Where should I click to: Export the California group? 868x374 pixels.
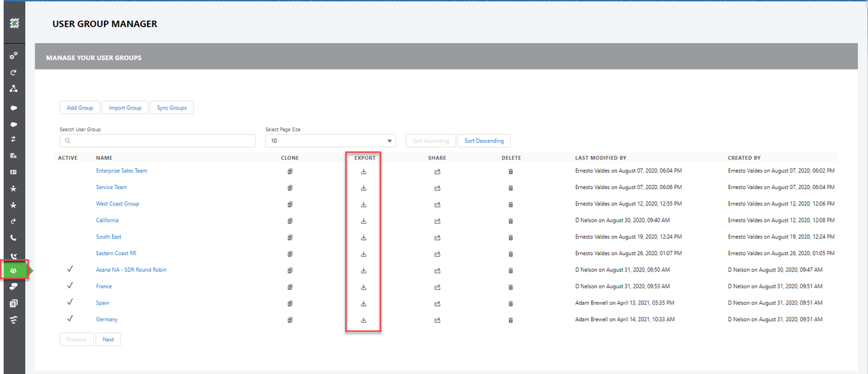click(363, 221)
